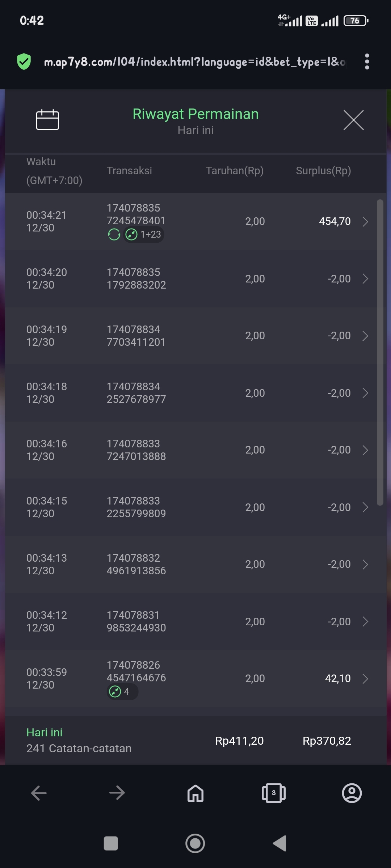Click the browser address bar URL
Viewport: 391px width, 868px height.
(194, 62)
